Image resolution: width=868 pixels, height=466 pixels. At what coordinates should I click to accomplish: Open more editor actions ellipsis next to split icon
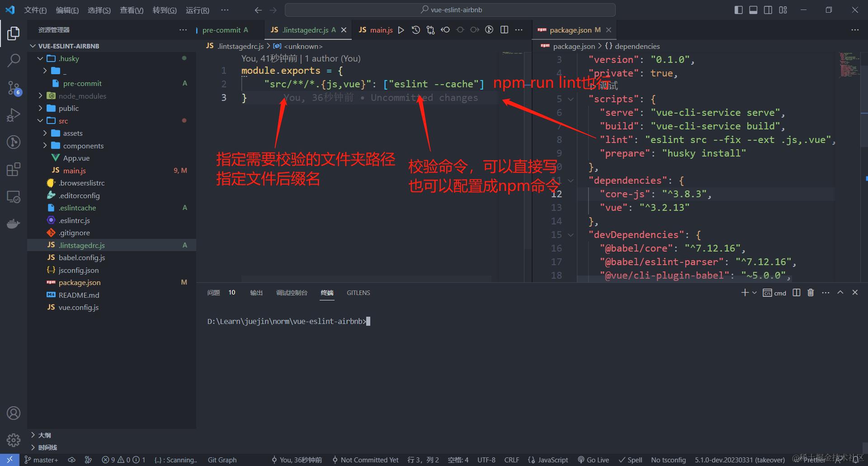519,30
